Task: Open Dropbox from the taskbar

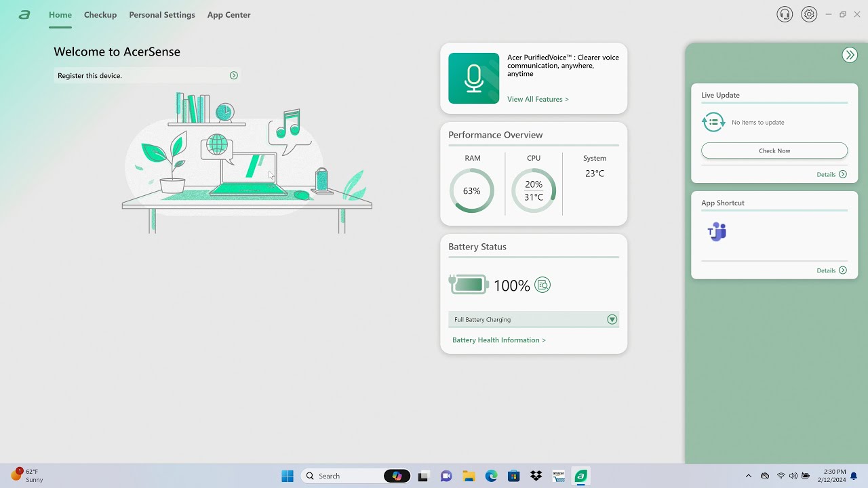Action: 536,476
